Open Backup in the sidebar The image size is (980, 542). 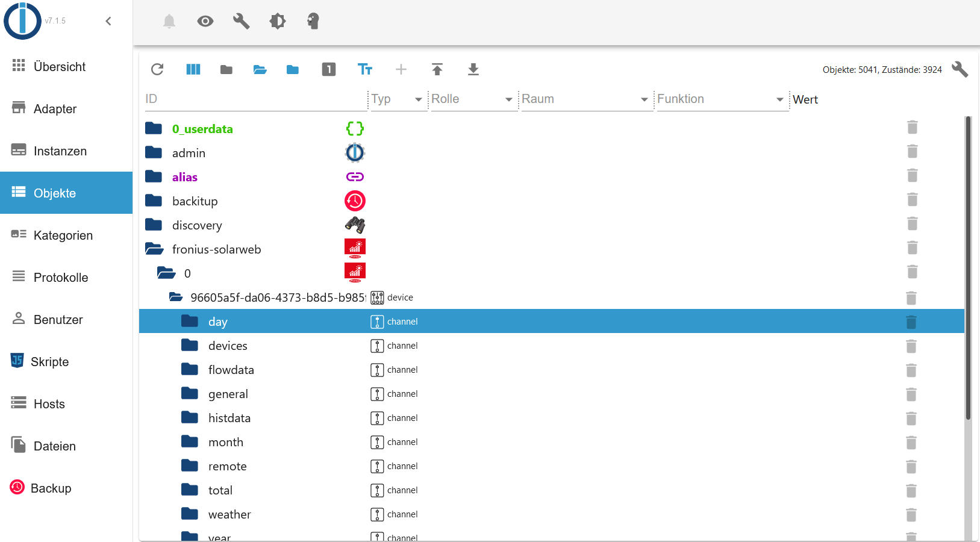[x=66, y=488]
